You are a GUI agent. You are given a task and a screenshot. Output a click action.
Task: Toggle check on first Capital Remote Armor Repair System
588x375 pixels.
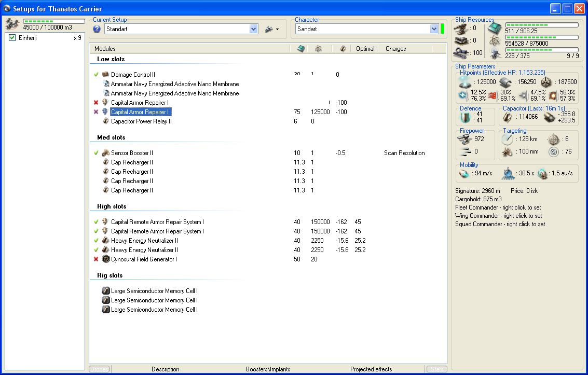pos(96,221)
